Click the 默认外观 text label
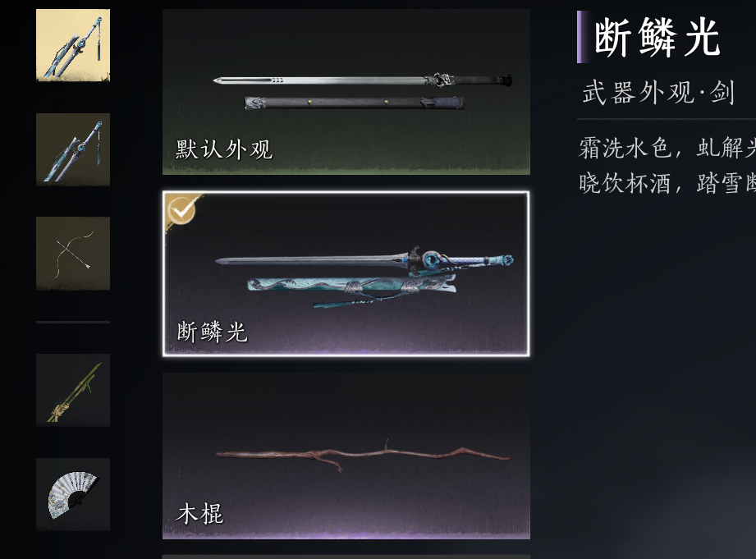The width and height of the screenshot is (756, 559). (x=224, y=149)
